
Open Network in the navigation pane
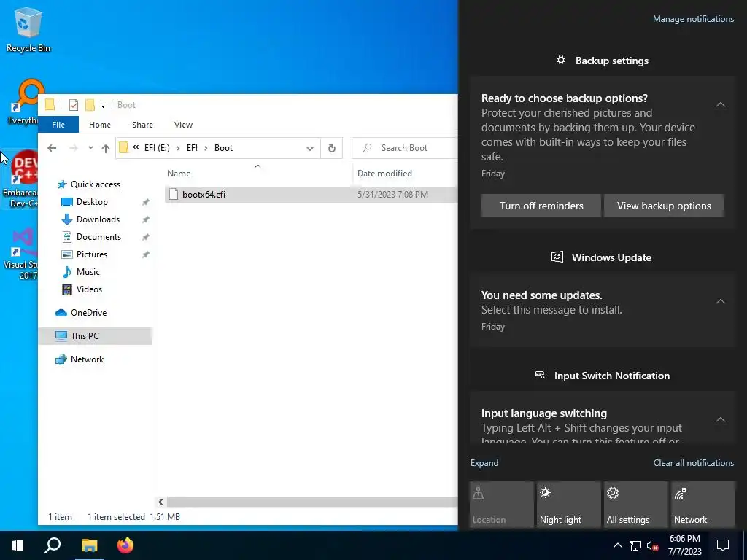point(88,359)
